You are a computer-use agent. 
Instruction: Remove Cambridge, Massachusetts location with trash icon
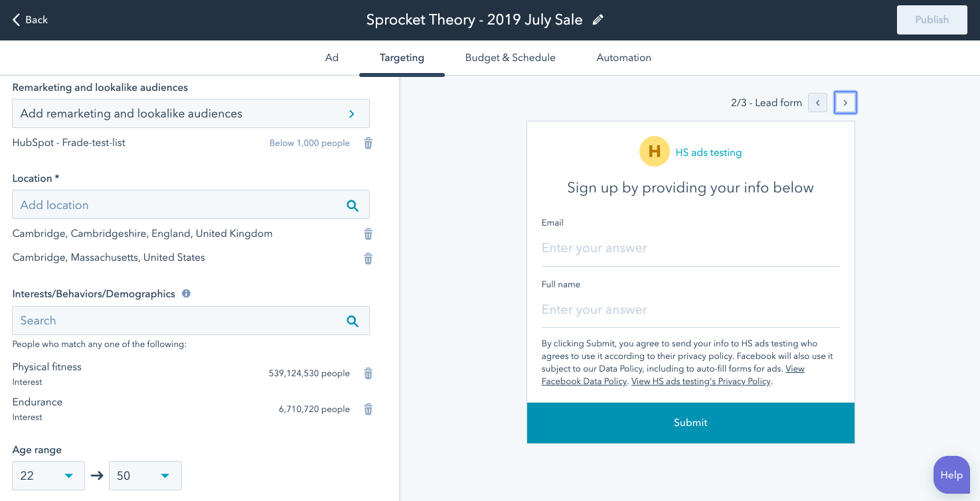tap(368, 258)
